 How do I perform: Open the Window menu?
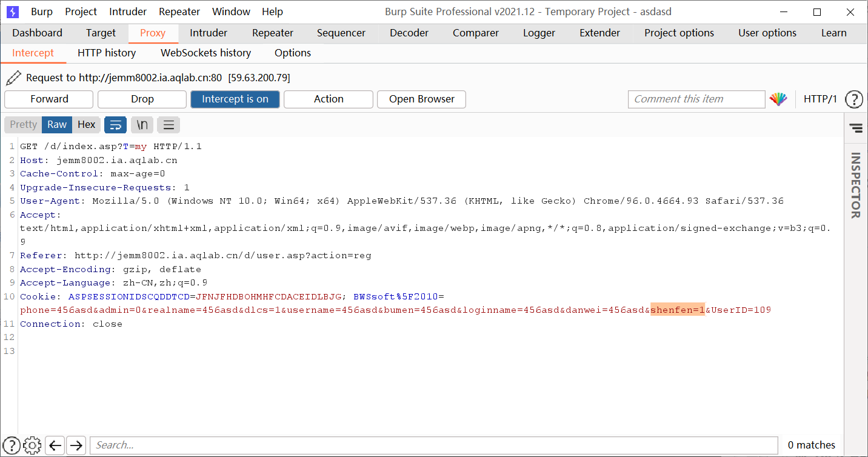(231, 12)
